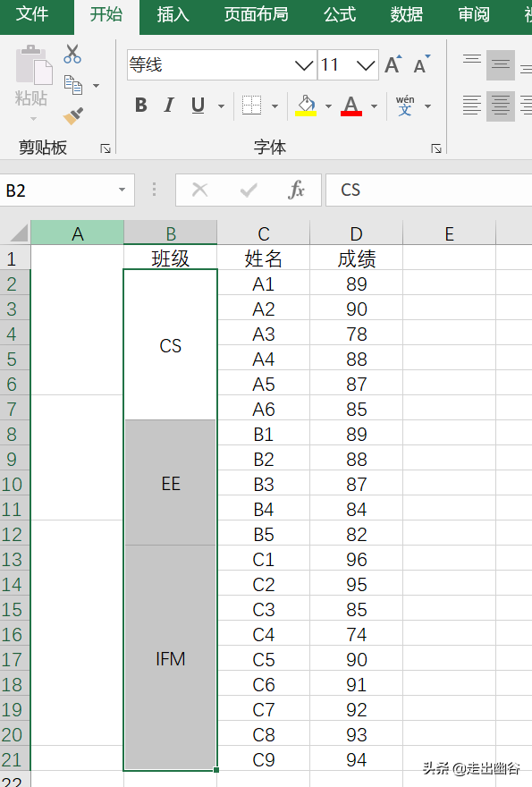Click the merged EE cell
Viewport: 532px width, 787px height.
click(x=171, y=483)
